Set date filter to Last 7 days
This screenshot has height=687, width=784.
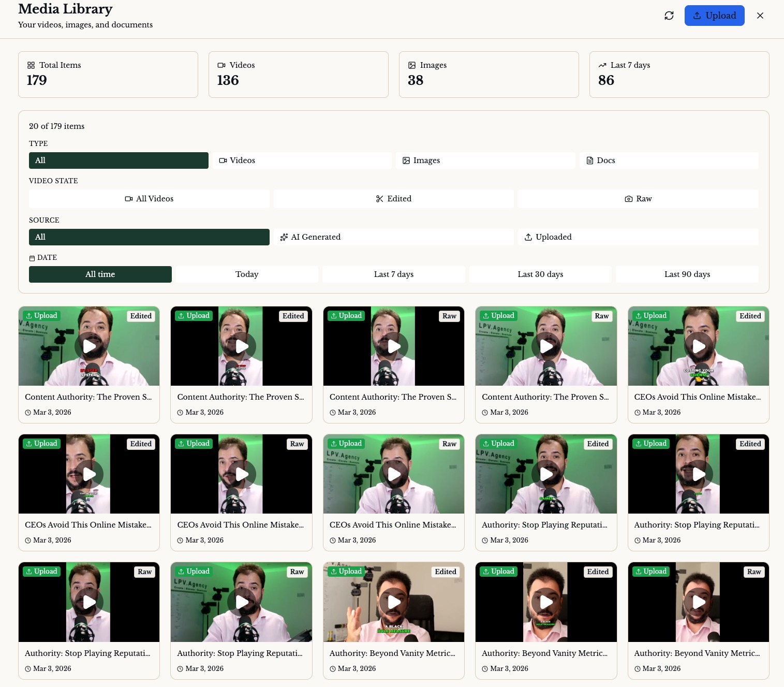(393, 274)
